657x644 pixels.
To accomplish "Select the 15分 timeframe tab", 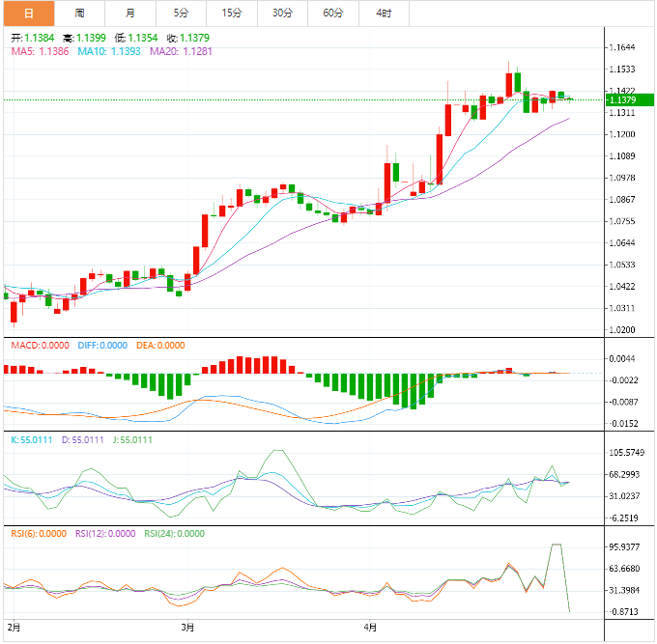I will click(232, 14).
